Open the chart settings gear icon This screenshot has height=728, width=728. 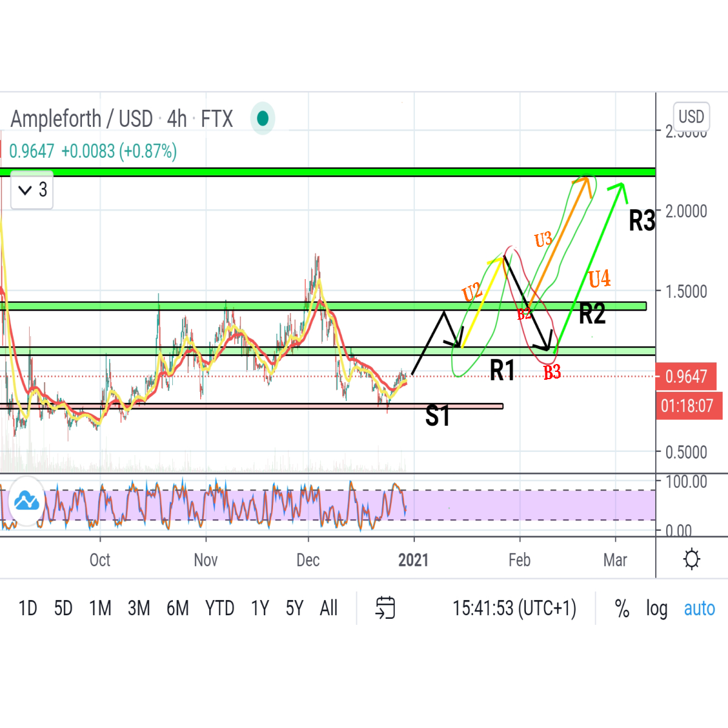point(692,559)
